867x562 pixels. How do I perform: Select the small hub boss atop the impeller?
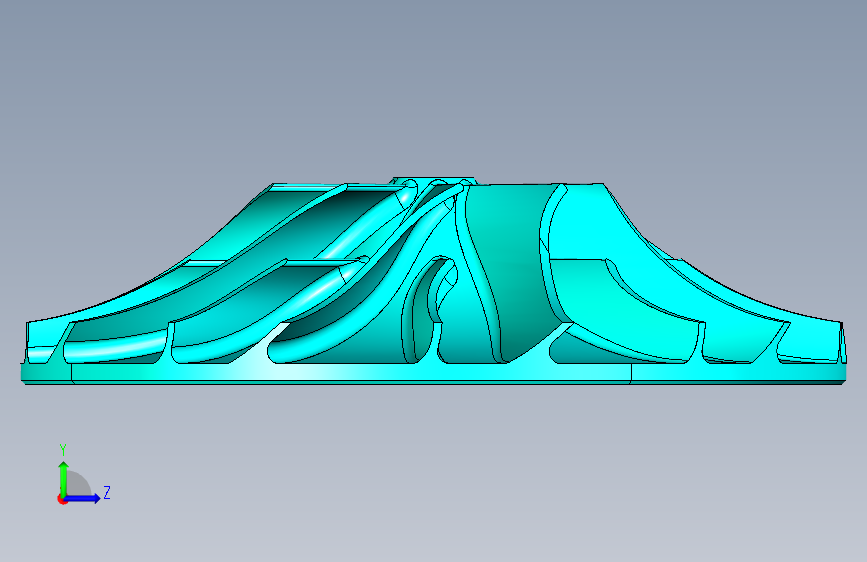[434, 180]
